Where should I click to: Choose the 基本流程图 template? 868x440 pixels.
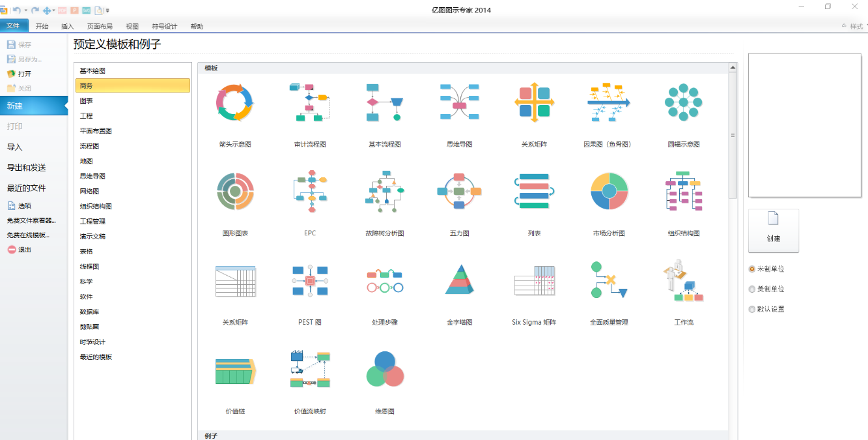pos(384,102)
